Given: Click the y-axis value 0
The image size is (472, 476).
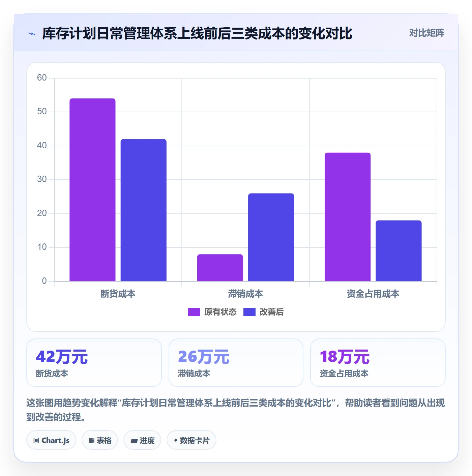Looking at the screenshot, I should tap(44, 281).
